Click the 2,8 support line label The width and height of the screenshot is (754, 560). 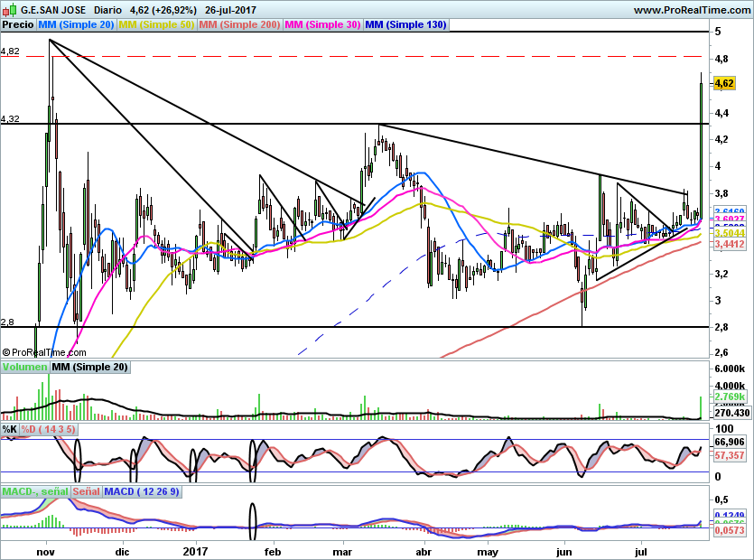point(7,322)
